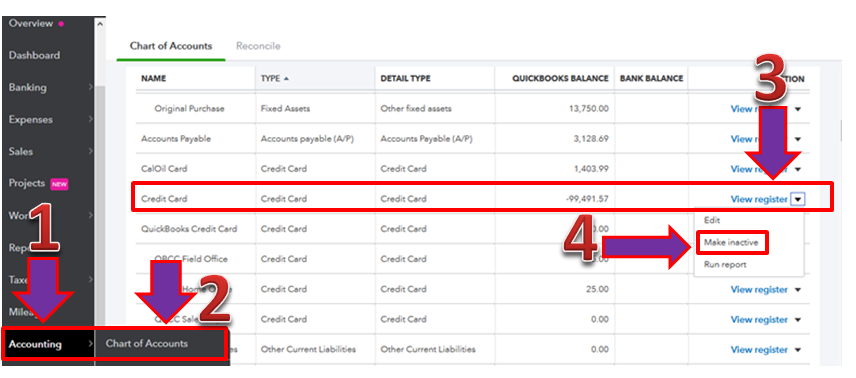
Task: Click the 13,750.00 balance cell
Action: click(x=588, y=109)
